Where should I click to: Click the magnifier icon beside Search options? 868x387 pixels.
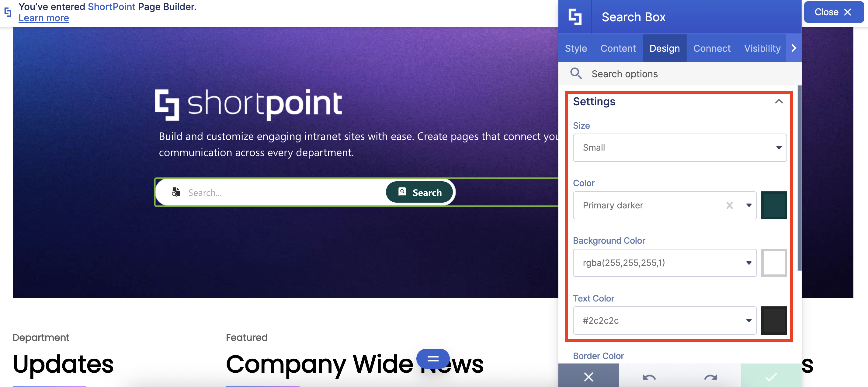click(x=576, y=74)
